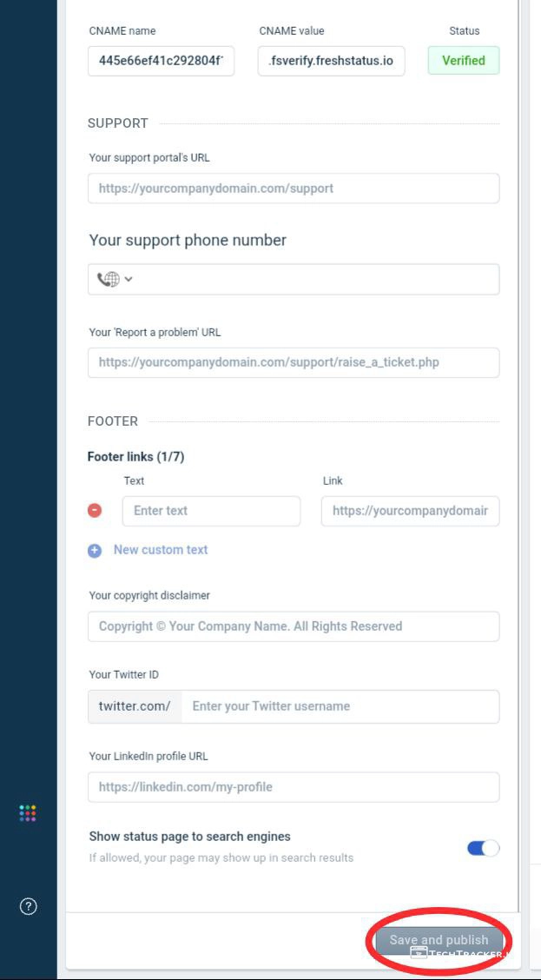Remove footer link with red minus icon
541x980 pixels.
(95, 511)
